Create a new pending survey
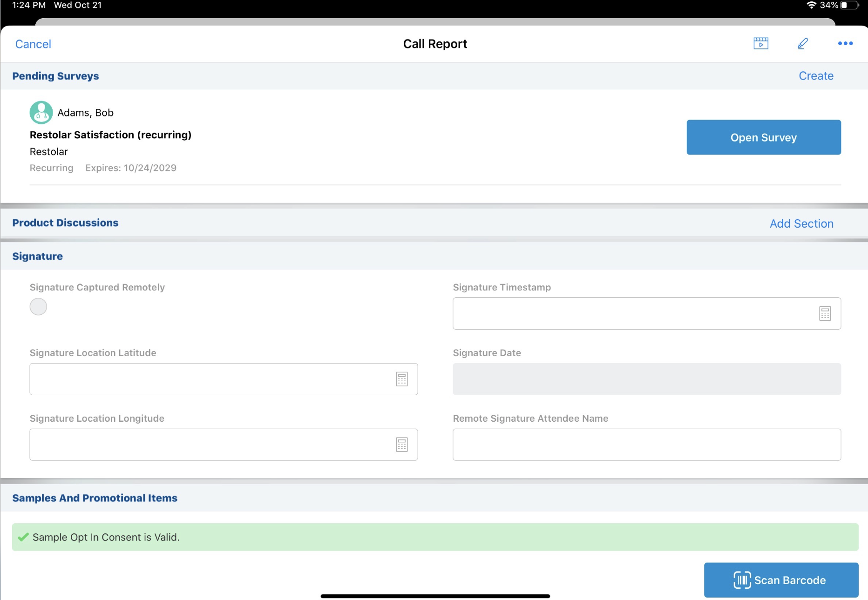The width and height of the screenshot is (868, 600). pyautogui.click(x=816, y=76)
